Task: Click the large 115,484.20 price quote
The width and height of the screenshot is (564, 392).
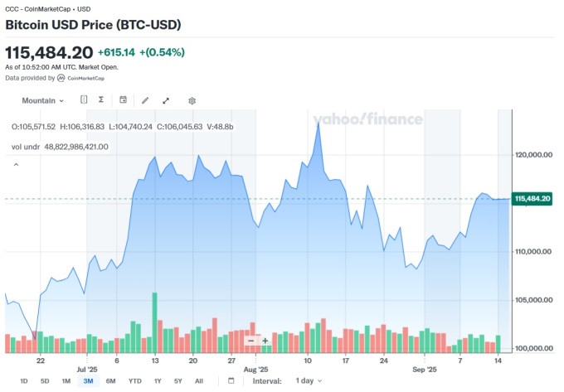Action: (49, 53)
